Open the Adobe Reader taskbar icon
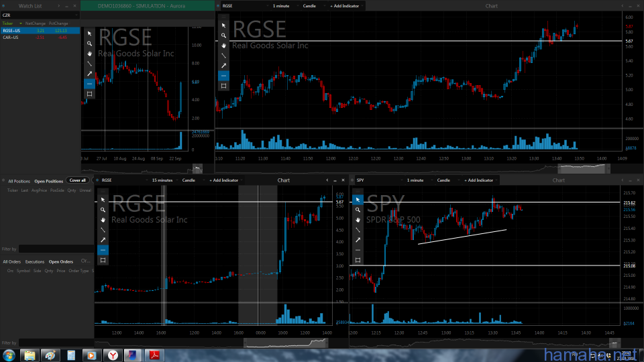The image size is (644, 362). 154,355
